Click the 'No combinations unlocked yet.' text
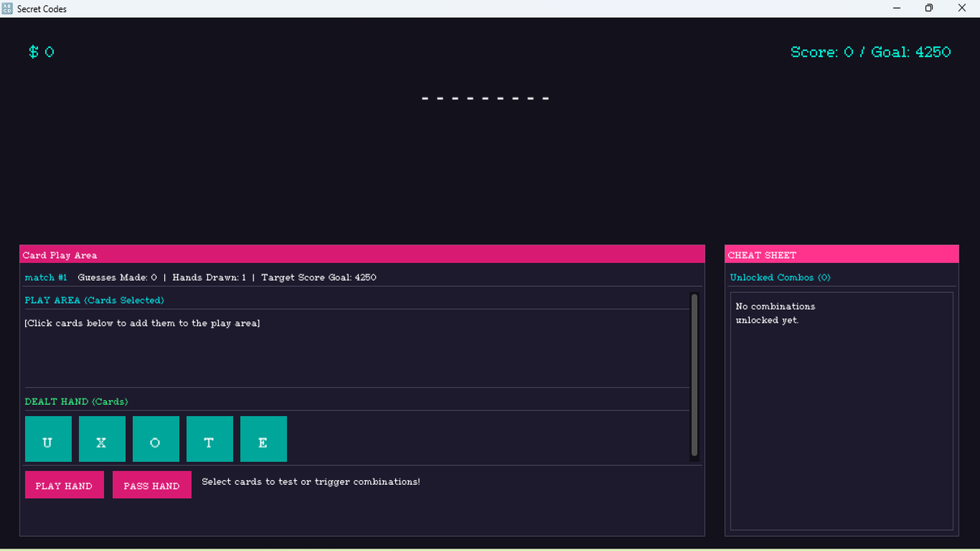This screenshot has width=980, height=551. tap(775, 313)
